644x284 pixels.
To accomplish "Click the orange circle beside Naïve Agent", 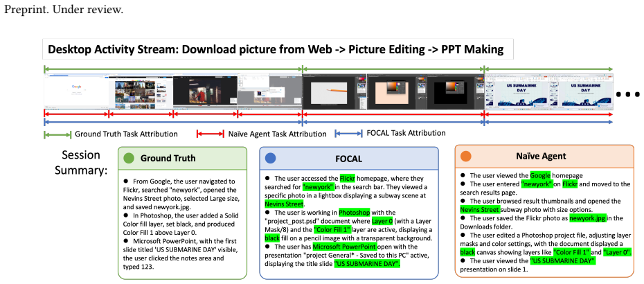I will (x=466, y=156).
